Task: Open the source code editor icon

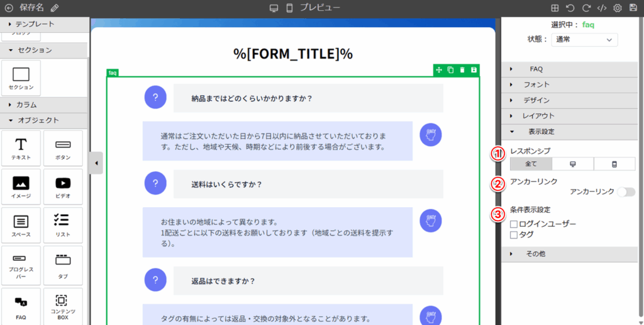Action: tap(601, 8)
